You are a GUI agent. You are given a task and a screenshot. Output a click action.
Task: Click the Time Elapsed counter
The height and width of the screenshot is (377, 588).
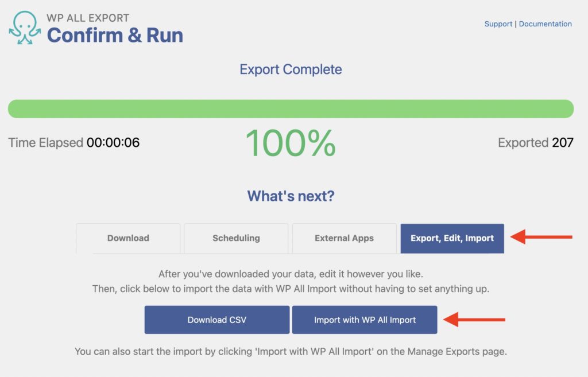(x=73, y=142)
